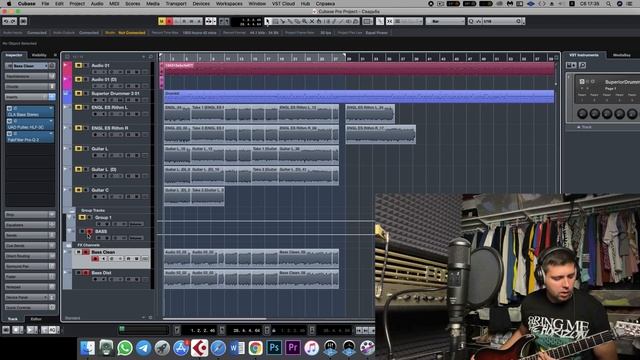Open iTunes from the Dock
Image resolution: width=640 pixels, height=360 pixels.
tap(311, 348)
